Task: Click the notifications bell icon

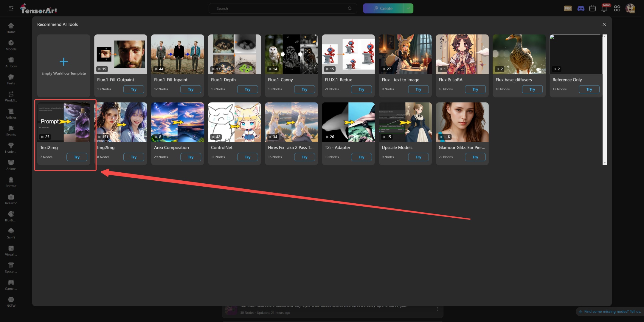Action: pyautogui.click(x=604, y=8)
